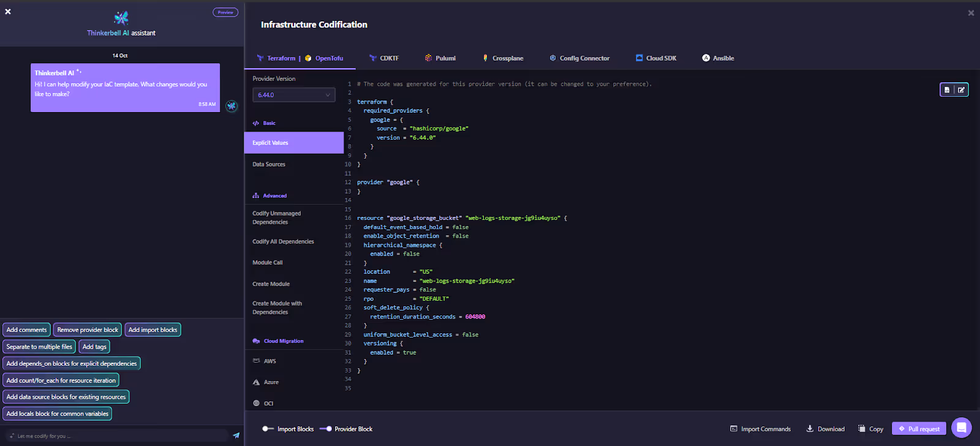Image resolution: width=980 pixels, height=446 pixels.
Task: Close the Thinkerbell AI assistant panel
Action: coord(8,12)
